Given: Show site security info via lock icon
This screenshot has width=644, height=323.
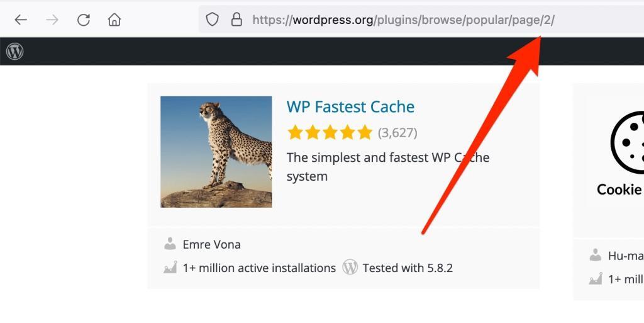Looking at the screenshot, I should (236, 20).
